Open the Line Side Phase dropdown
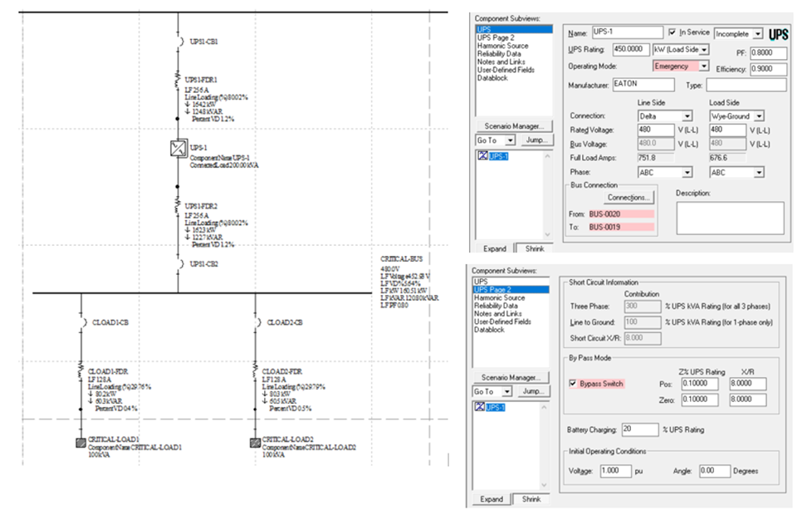The width and height of the screenshot is (812, 515). [x=687, y=172]
